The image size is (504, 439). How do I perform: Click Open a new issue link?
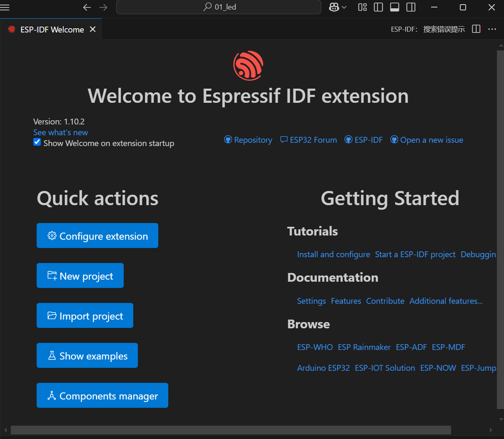[x=427, y=140]
